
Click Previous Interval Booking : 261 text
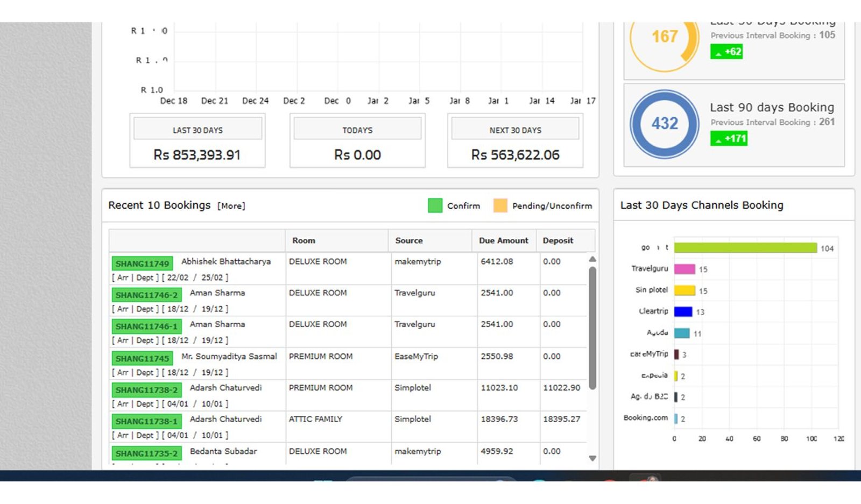click(772, 122)
